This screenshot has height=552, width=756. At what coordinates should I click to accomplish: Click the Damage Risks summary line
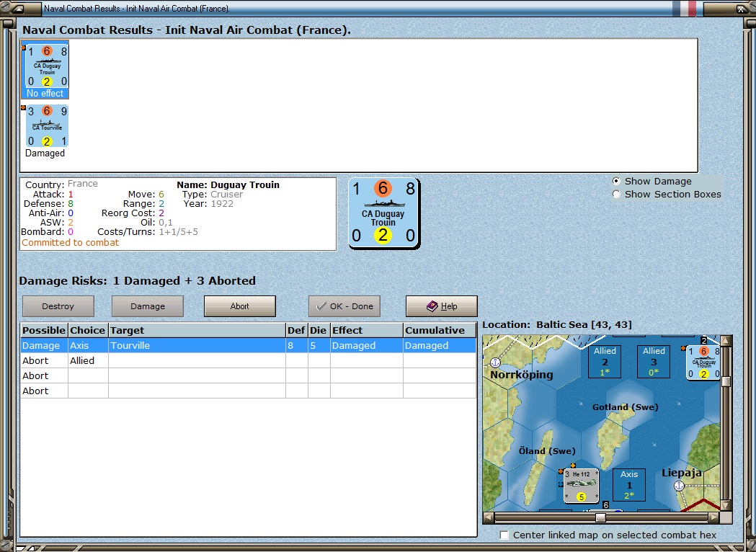138,280
